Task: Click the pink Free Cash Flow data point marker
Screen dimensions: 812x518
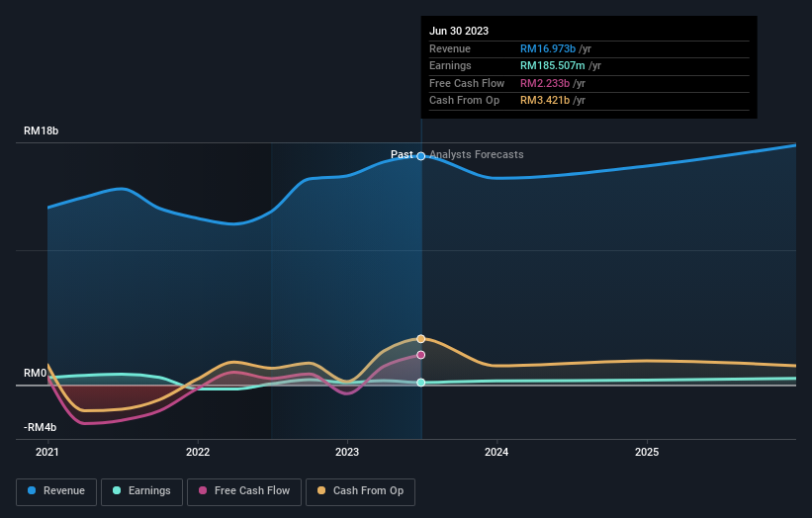Action: point(421,355)
